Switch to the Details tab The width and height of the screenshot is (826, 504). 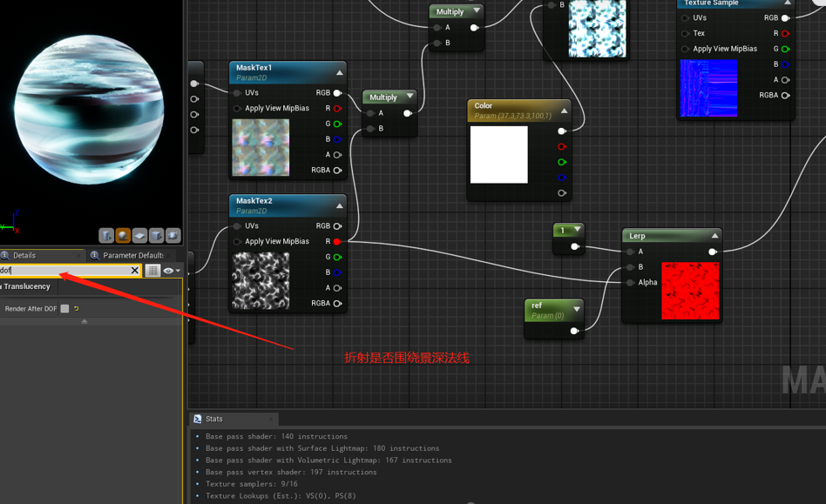pyautogui.click(x=24, y=255)
